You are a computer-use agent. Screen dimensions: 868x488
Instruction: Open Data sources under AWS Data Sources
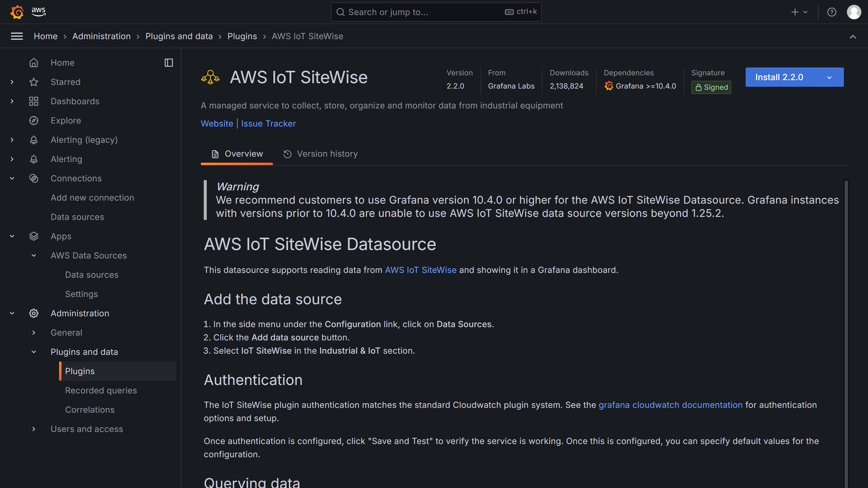(92, 275)
